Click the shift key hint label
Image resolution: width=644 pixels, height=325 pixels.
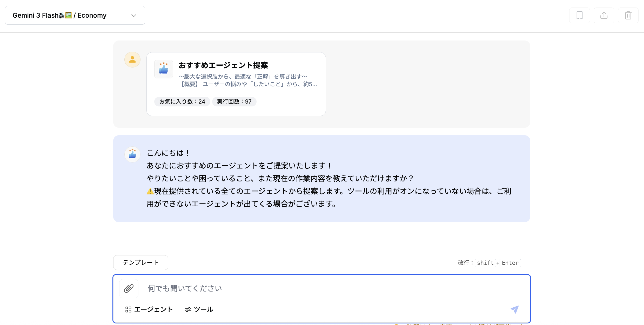(x=485, y=263)
